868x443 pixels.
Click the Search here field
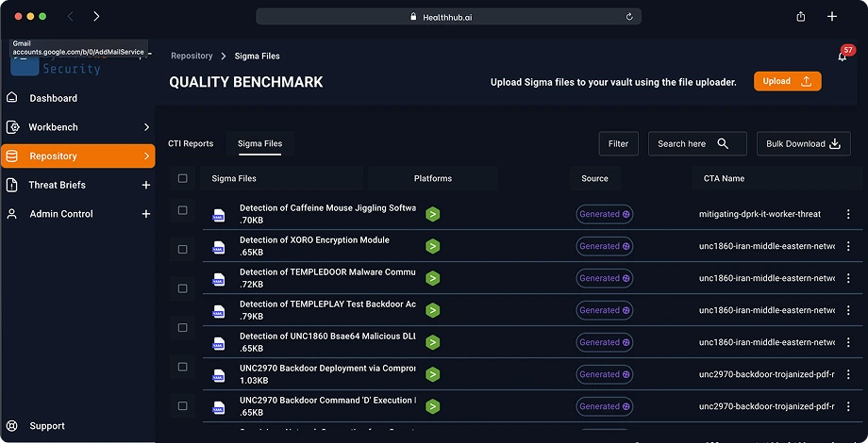(697, 144)
